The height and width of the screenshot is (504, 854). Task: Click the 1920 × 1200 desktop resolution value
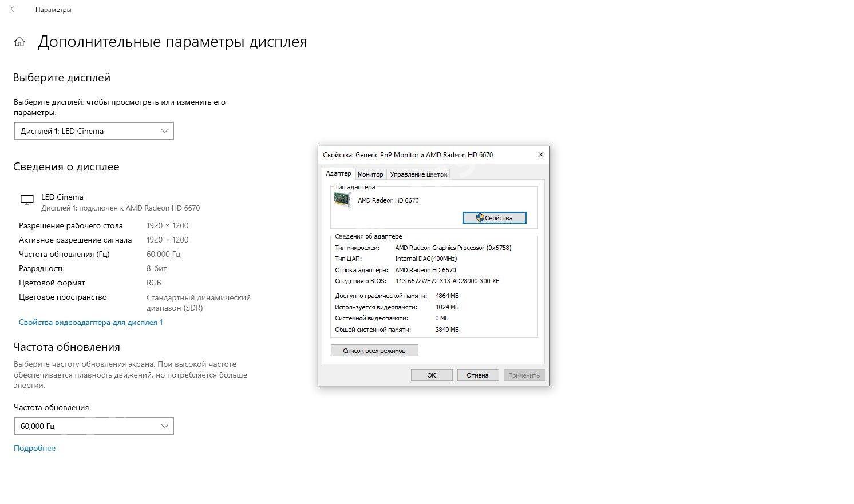coord(167,225)
